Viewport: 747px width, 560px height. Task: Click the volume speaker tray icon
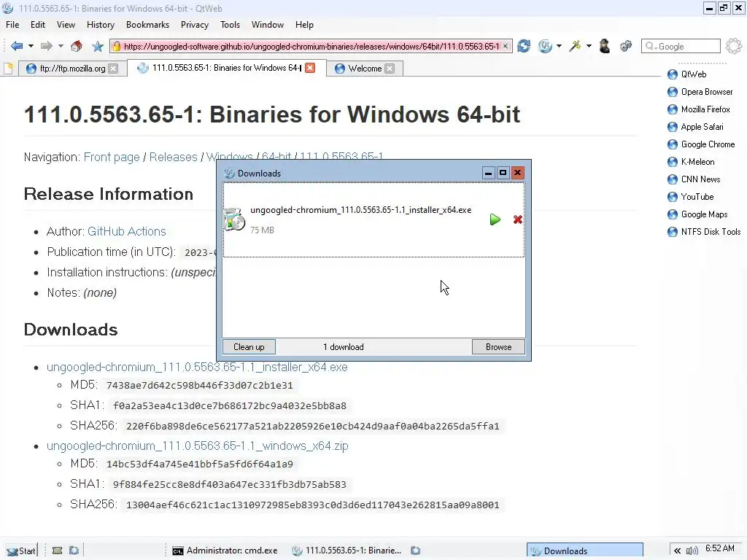click(692, 551)
